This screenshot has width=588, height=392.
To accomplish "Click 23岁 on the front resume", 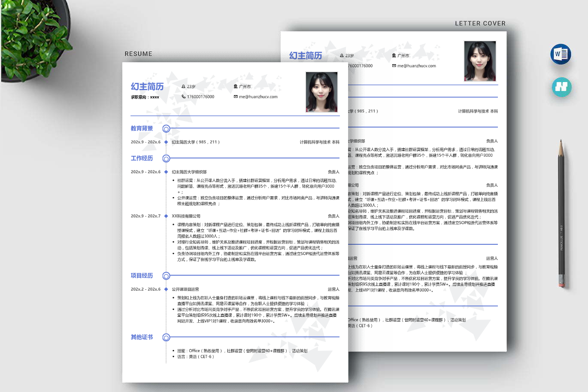I will pos(191,86).
